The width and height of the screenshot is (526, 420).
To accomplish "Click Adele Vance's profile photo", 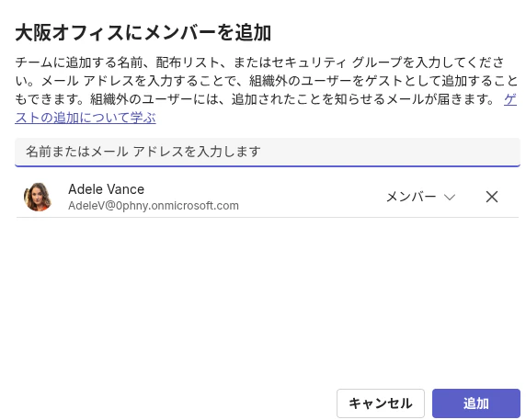I will [38, 197].
